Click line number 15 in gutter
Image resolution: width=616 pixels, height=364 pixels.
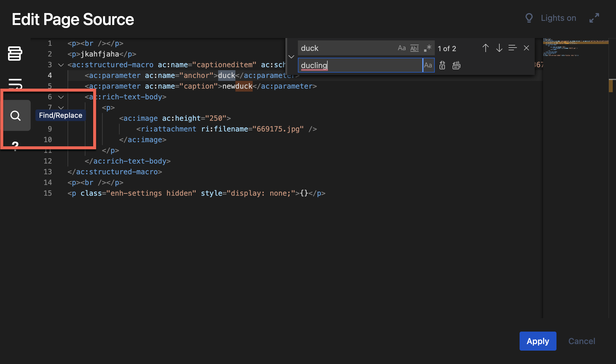(48, 193)
